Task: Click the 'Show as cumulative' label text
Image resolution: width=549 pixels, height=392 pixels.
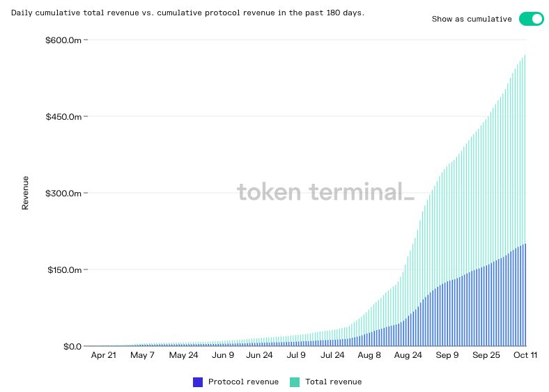Action: (x=472, y=19)
